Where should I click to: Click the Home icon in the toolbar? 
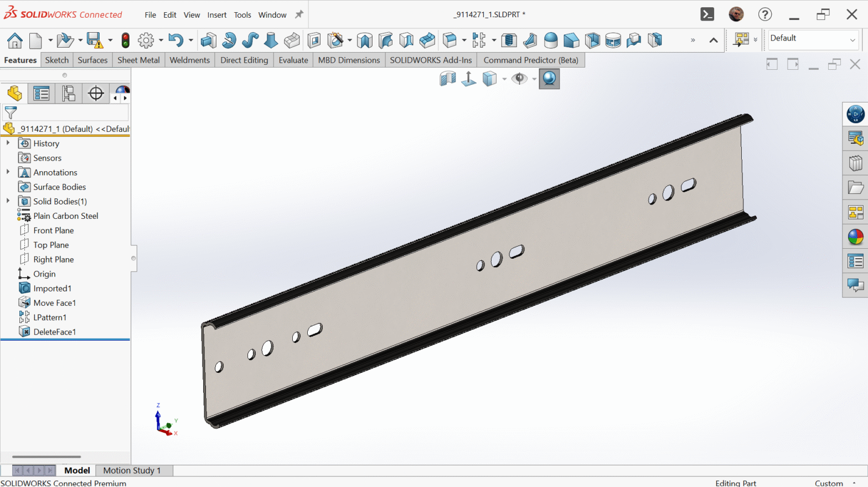click(15, 40)
